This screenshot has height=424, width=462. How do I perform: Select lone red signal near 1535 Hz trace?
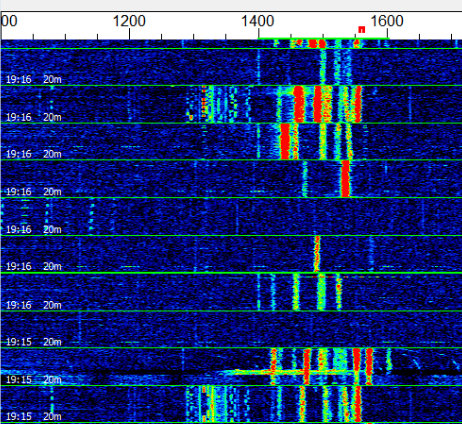click(346, 179)
